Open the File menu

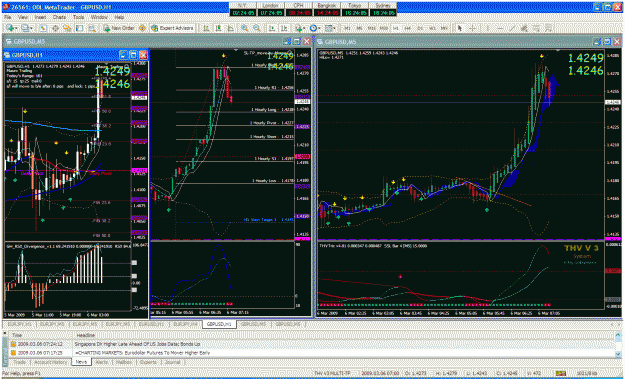[7, 18]
